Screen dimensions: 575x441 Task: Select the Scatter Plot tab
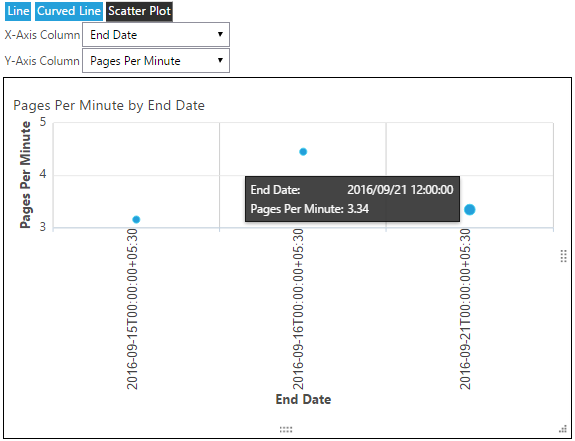pos(139,11)
